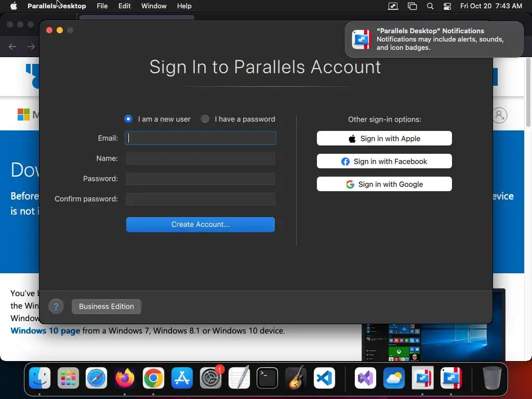Open Google Chrome from the Dock
Image resolution: width=532 pixels, height=399 pixels.
point(153,378)
